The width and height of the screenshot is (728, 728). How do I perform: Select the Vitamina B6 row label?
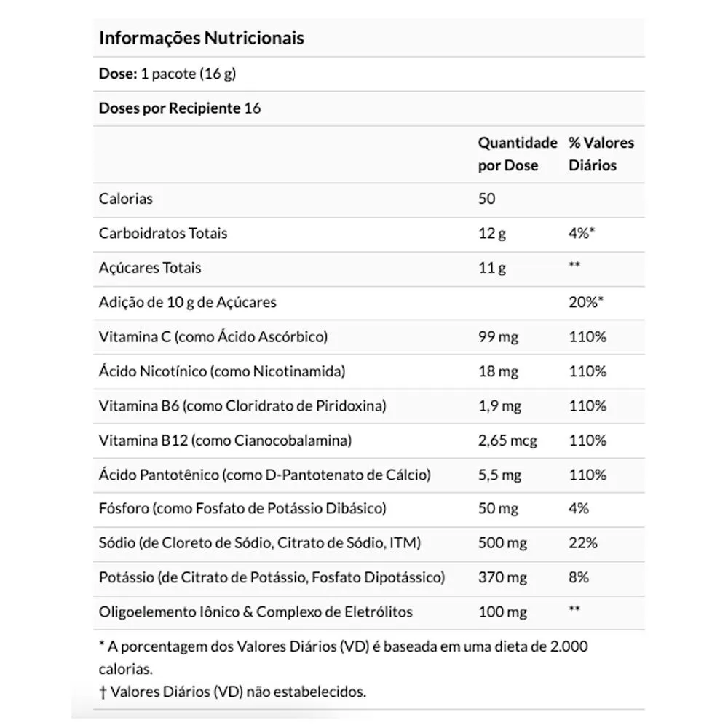coord(242,405)
